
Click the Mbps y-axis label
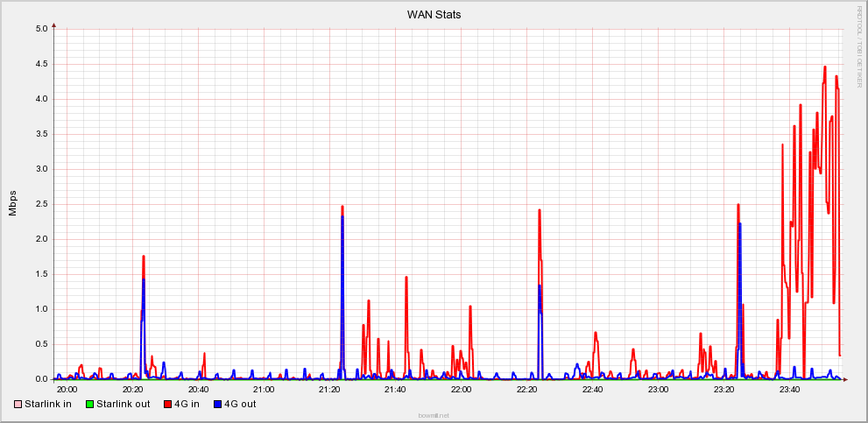tap(13, 201)
